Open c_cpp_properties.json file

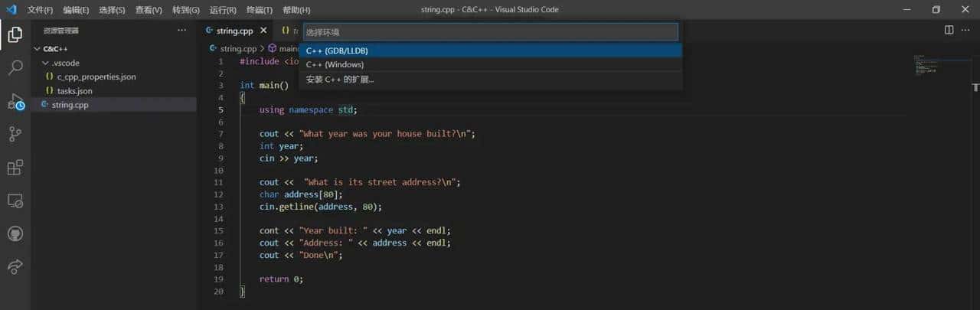click(113, 77)
